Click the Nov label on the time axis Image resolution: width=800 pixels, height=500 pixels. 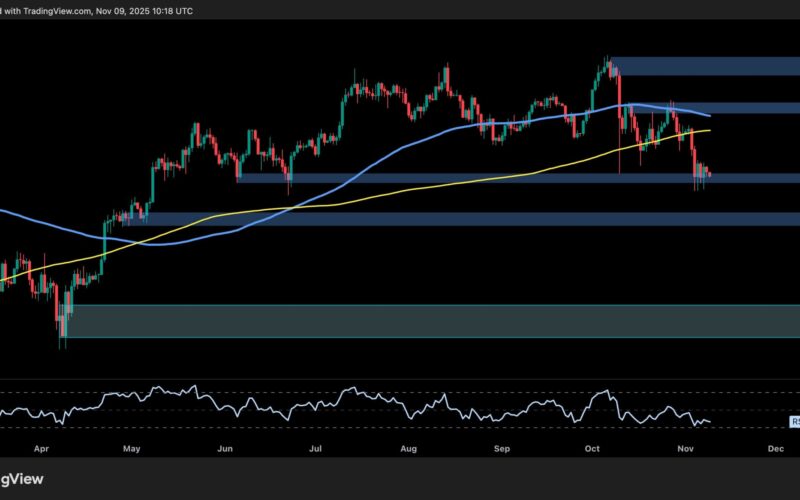(683, 451)
